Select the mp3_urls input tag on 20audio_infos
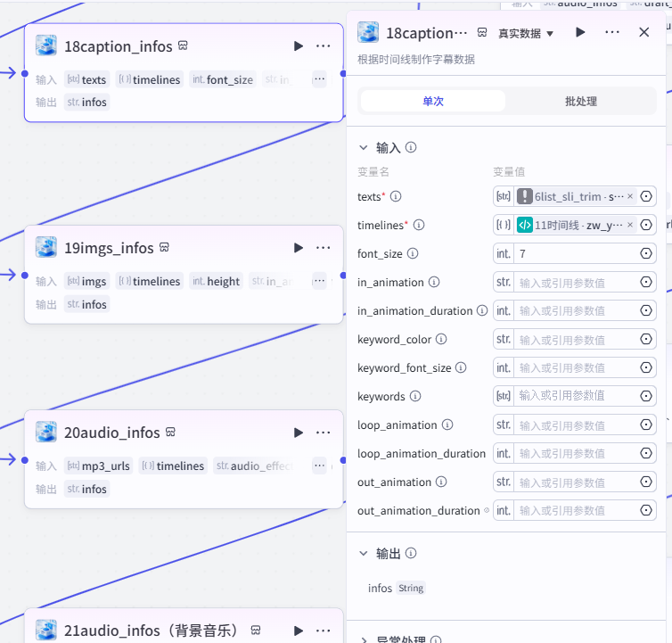Viewport: 672px width, 643px height. point(99,466)
